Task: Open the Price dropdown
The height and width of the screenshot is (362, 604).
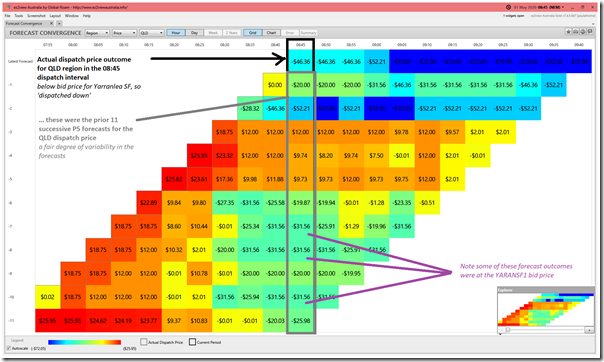Action: click(x=124, y=33)
